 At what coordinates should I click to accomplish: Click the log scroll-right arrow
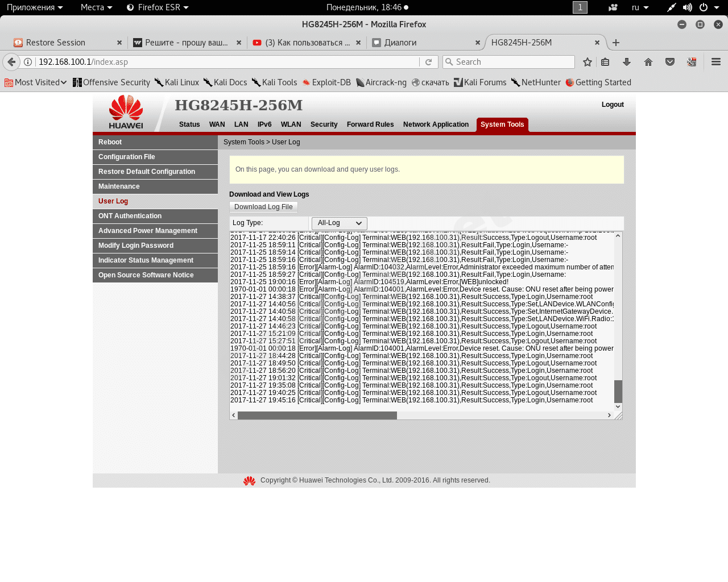(x=610, y=415)
